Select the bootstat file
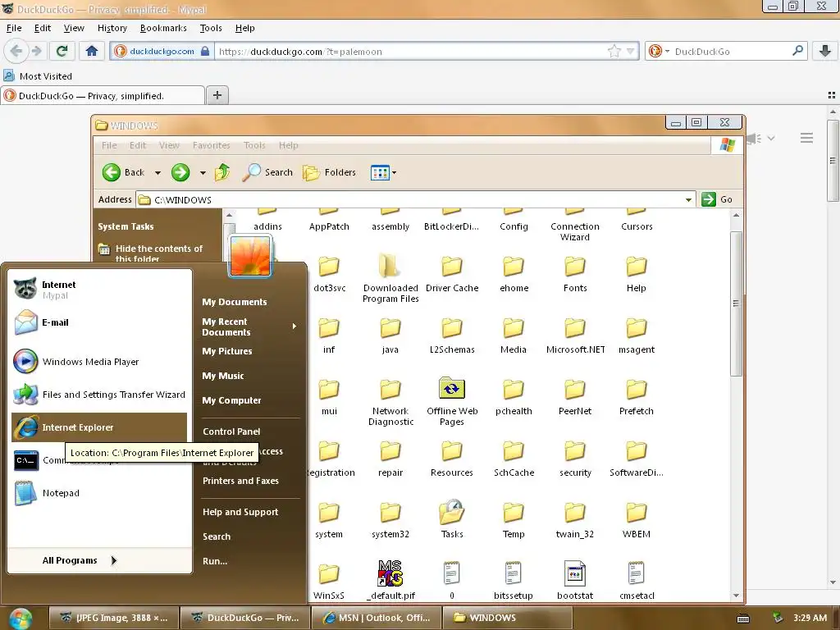The image size is (840, 630). (x=575, y=582)
